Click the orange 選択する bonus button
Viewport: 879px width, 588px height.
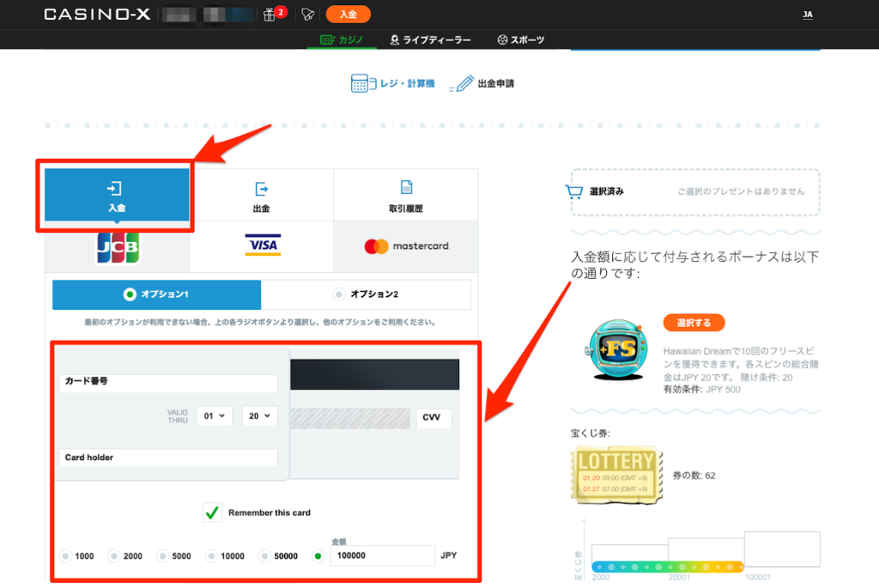[694, 323]
